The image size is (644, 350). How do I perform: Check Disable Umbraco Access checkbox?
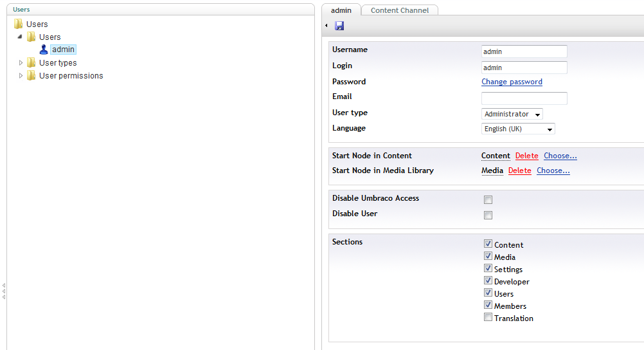pos(488,200)
